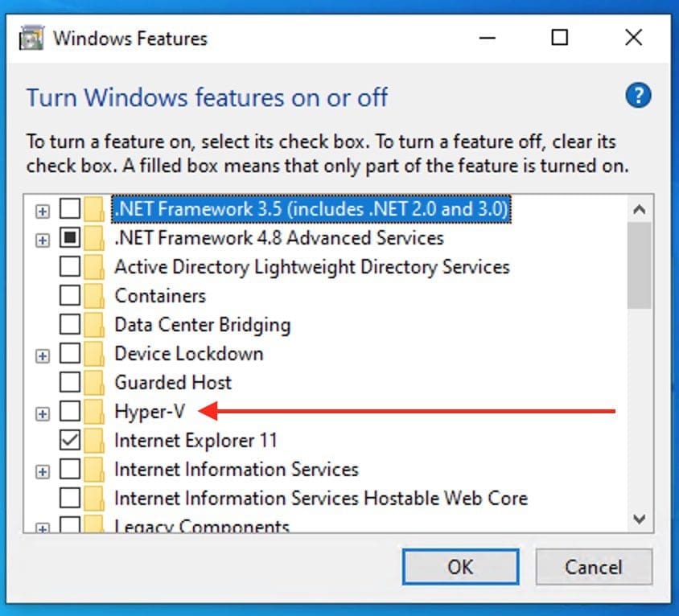
Task: Click the Data Center Bridging folder icon
Action: pos(95,325)
